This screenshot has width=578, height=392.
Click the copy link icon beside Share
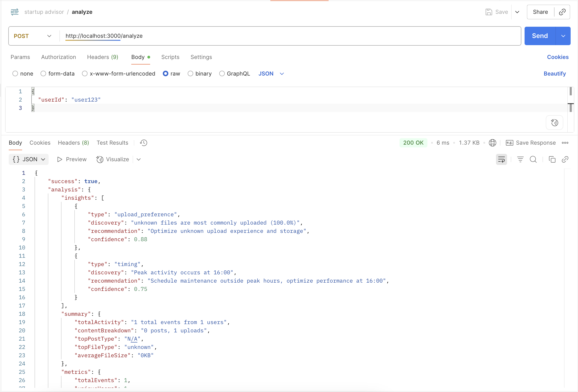pos(562,12)
